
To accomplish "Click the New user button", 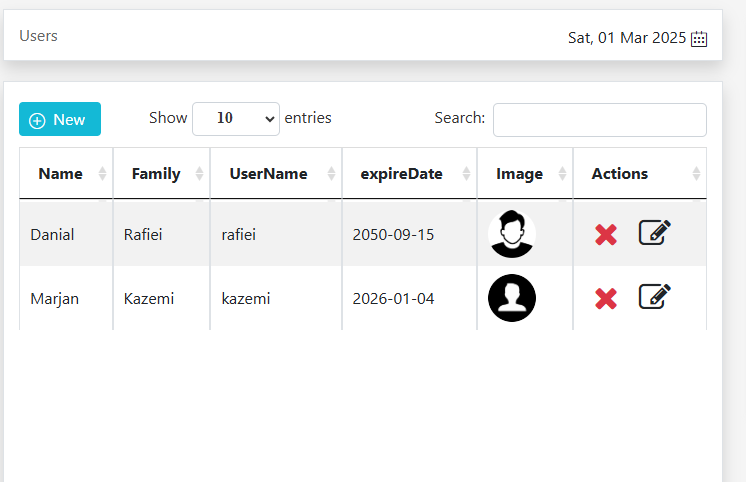I will click(x=60, y=119).
